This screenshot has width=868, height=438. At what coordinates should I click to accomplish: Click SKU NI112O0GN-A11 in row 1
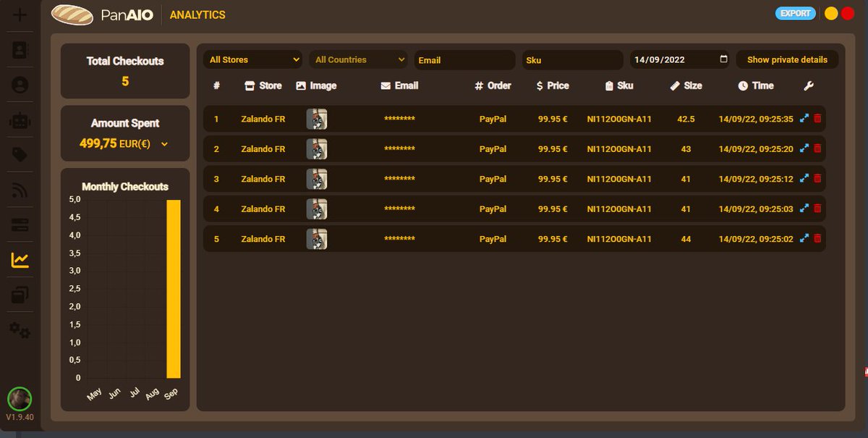tap(619, 119)
